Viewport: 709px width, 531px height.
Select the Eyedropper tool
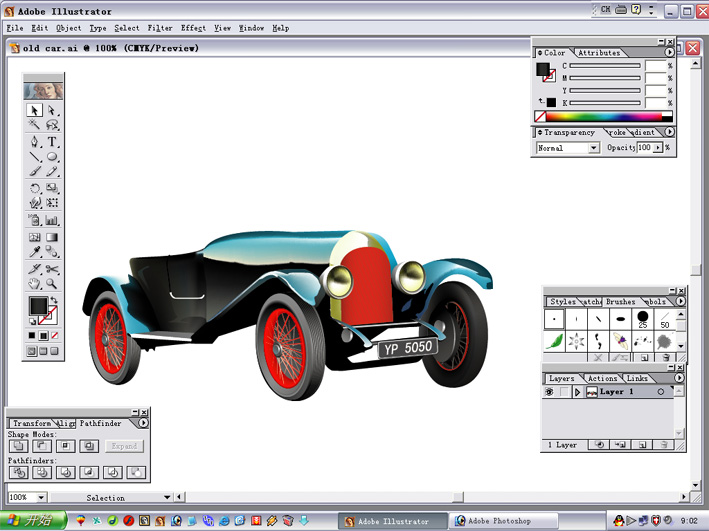pos(34,251)
